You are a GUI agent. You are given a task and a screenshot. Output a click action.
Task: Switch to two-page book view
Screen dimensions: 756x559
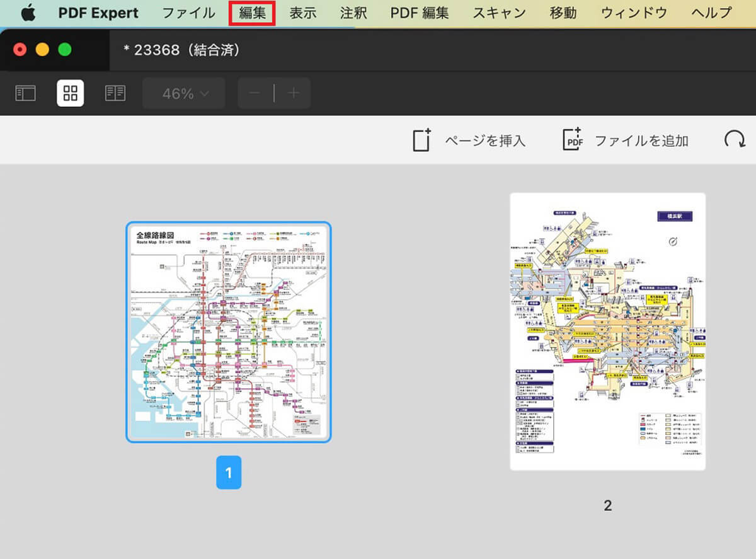(115, 93)
